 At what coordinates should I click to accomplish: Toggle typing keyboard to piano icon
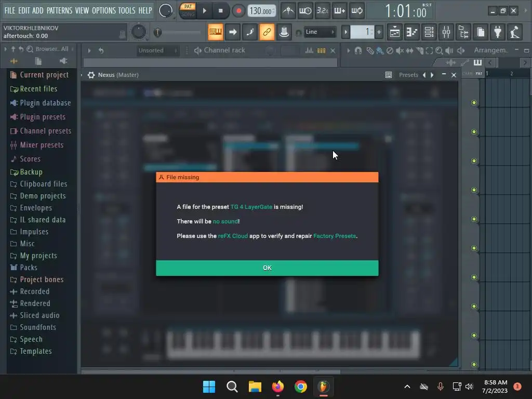216,32
